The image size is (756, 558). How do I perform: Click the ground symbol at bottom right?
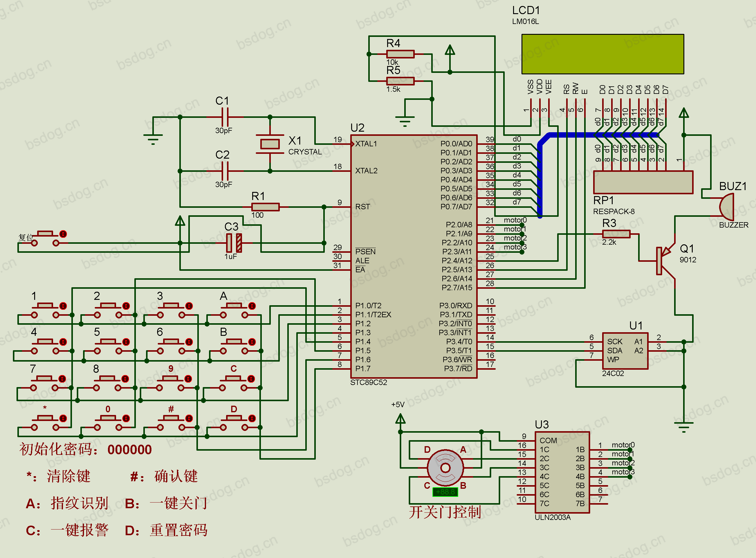point(684,427)
